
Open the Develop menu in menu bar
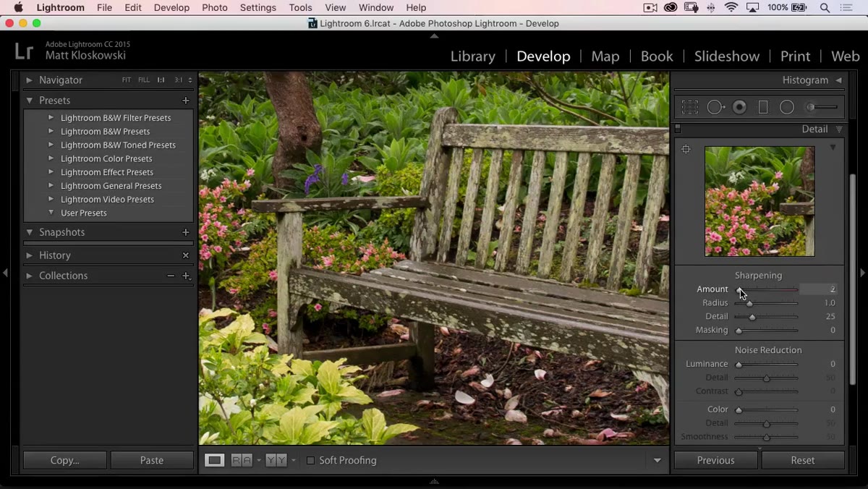point(171,8)
